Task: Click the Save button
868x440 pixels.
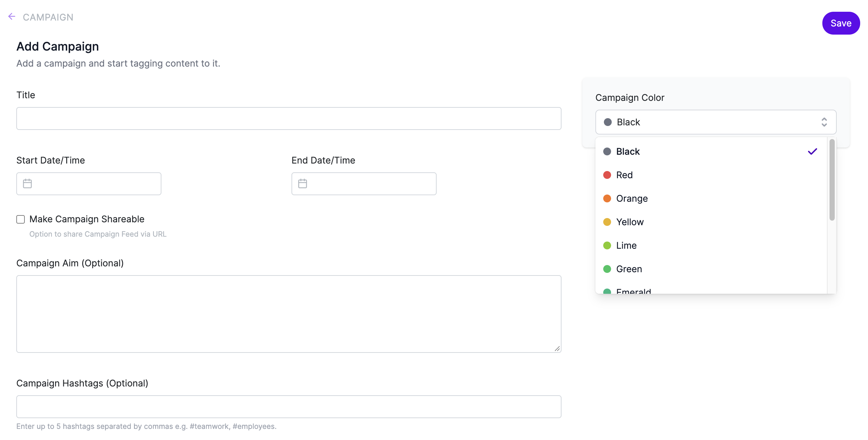Action: point(841,23)
